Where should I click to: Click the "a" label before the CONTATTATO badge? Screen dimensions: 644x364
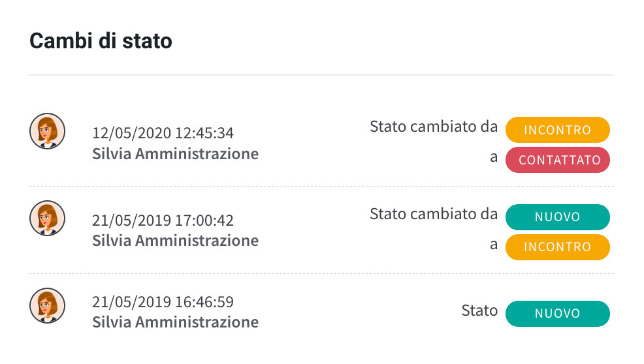pyautogui.click(x=494, y=157)
